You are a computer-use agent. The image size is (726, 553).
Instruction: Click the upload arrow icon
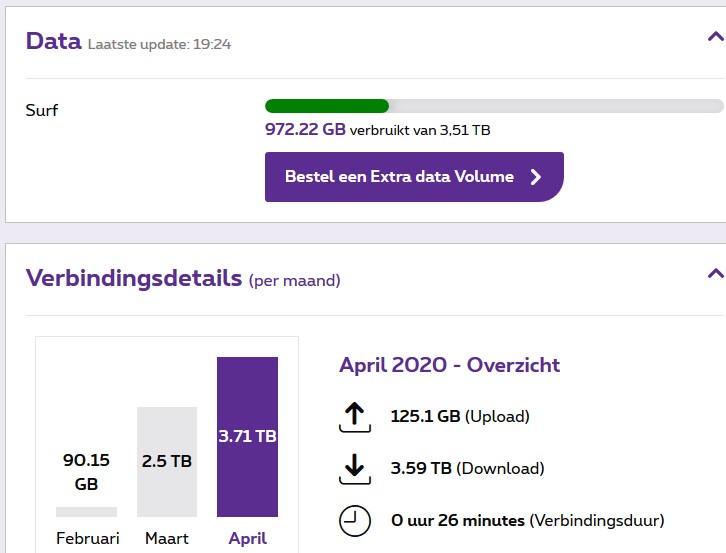[355, 416]
